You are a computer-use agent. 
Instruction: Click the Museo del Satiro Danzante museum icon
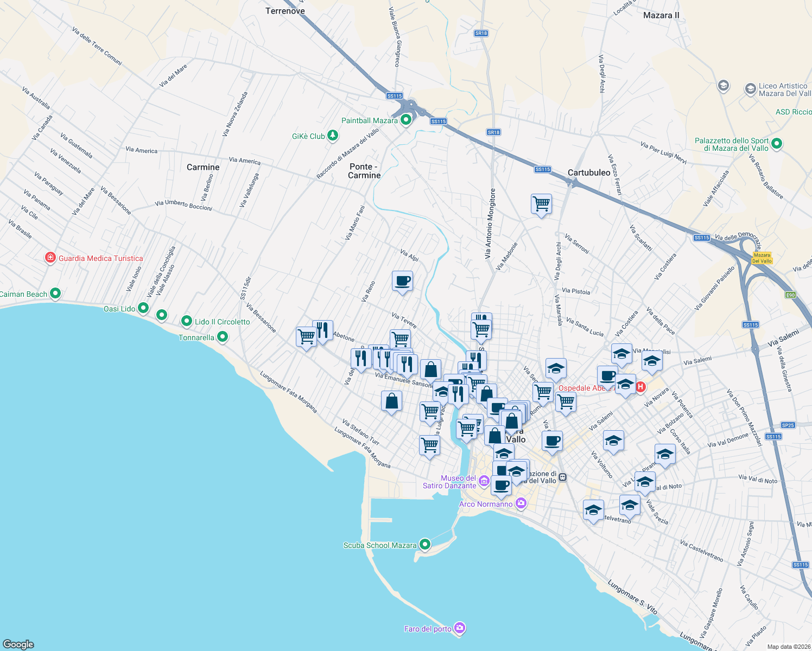(x=484, y=480)
